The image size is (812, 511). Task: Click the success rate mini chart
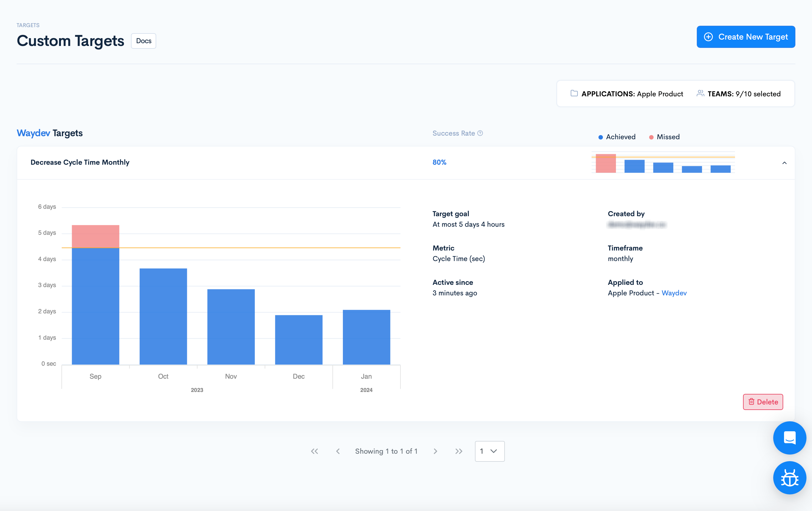[x=663, y=163]
